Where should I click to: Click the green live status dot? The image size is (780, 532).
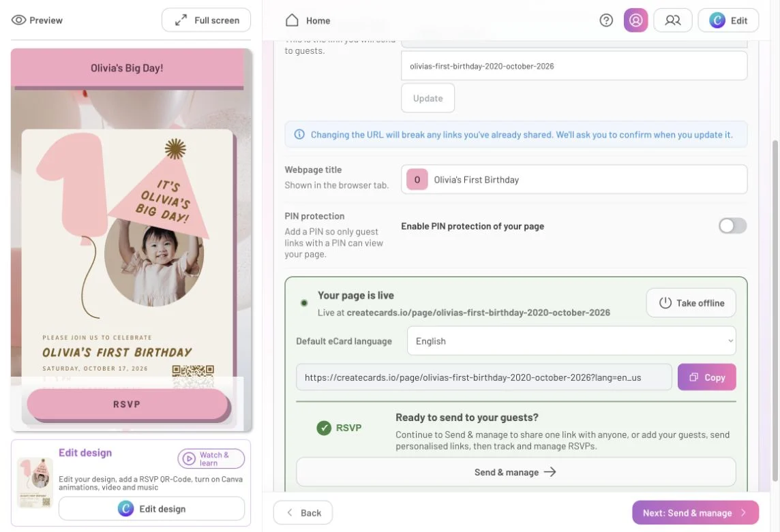304,303
